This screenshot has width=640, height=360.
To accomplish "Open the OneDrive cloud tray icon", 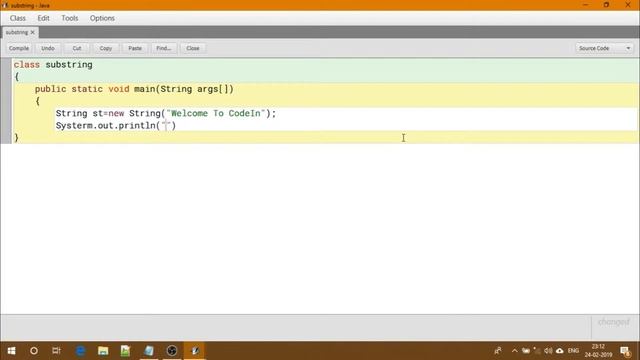I will click(560, 351).
